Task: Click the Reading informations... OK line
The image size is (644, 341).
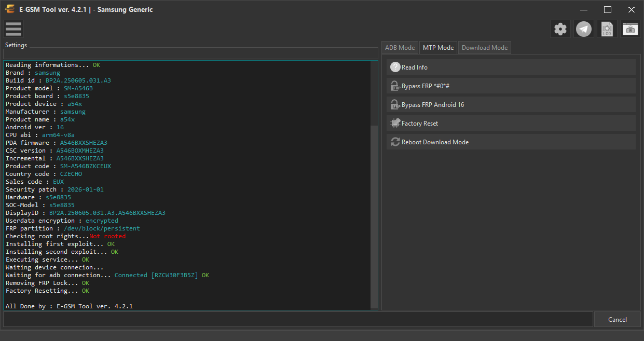Action: tap(53, 65)
